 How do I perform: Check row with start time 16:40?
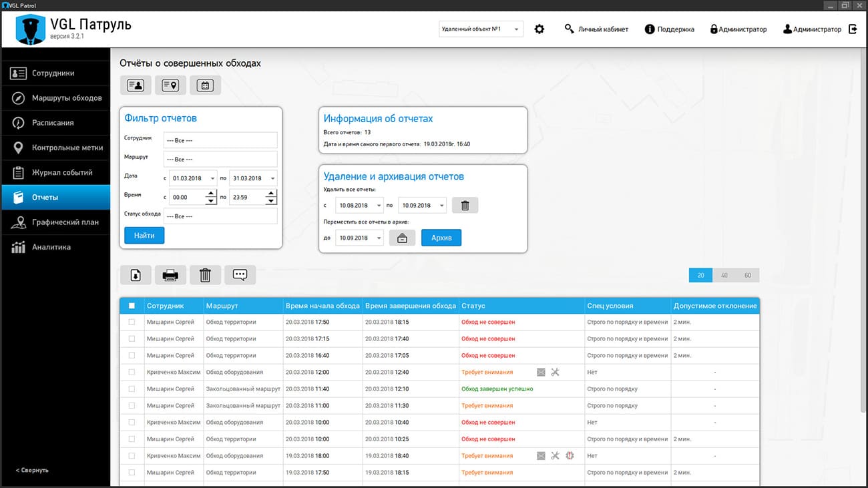[x=132, y=356]
